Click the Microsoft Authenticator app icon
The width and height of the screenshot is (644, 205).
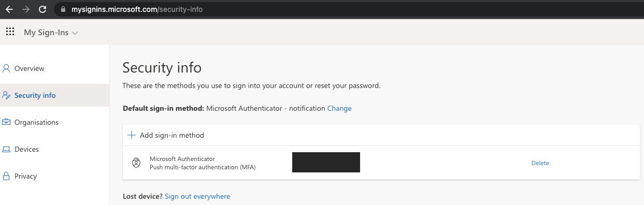136,163
